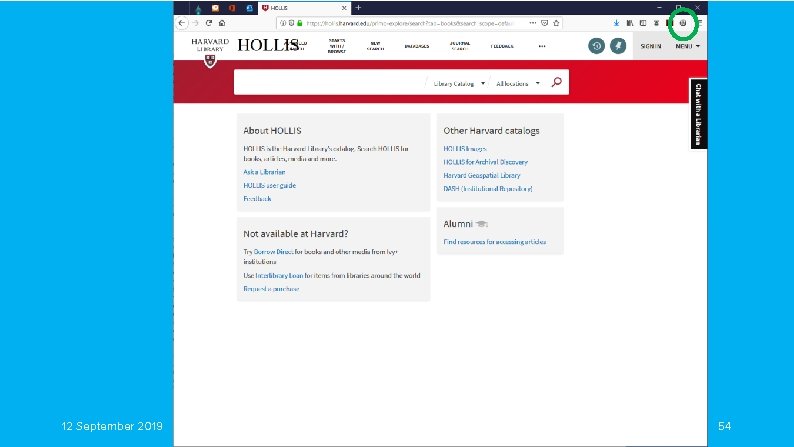Click inside the HOLLIS search box
The width and height of the screenshot is (794, 447).
[x=332, y=83]
